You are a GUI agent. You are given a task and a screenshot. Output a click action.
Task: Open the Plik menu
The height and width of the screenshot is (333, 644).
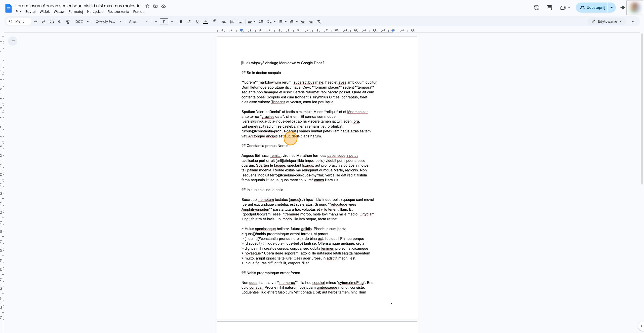(x=18, y=12)
